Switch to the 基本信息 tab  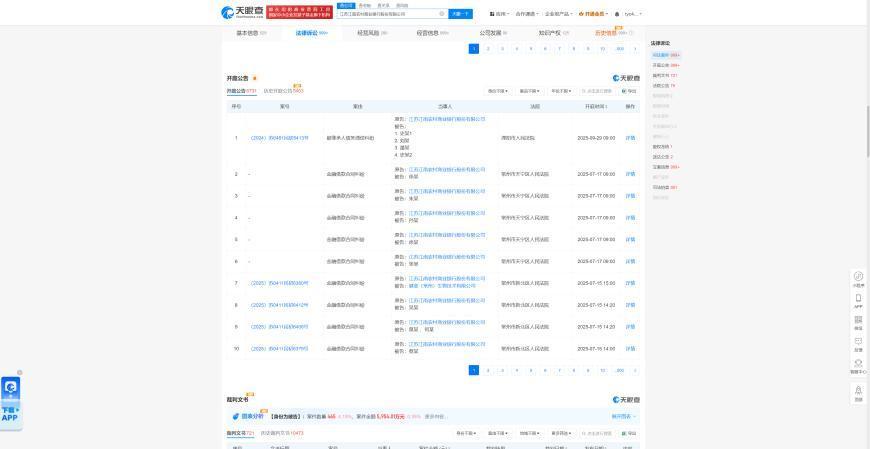pos(251,33)
